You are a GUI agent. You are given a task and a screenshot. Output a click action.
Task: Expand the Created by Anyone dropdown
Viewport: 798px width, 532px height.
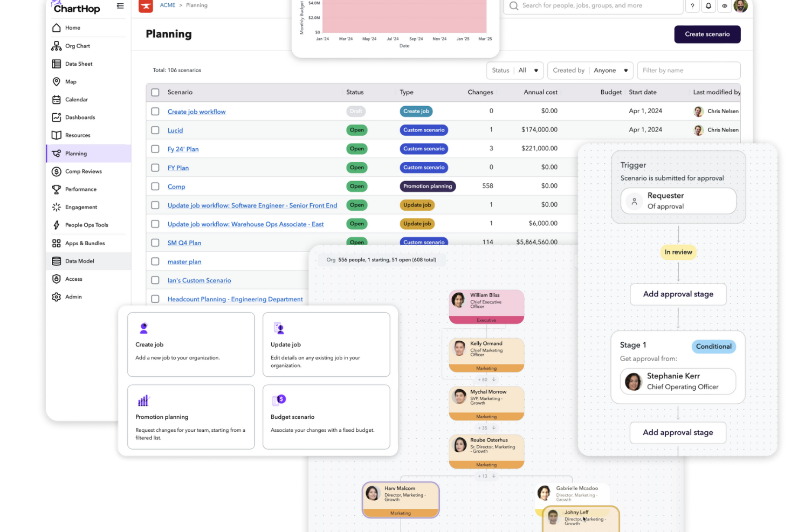[590, 70]
